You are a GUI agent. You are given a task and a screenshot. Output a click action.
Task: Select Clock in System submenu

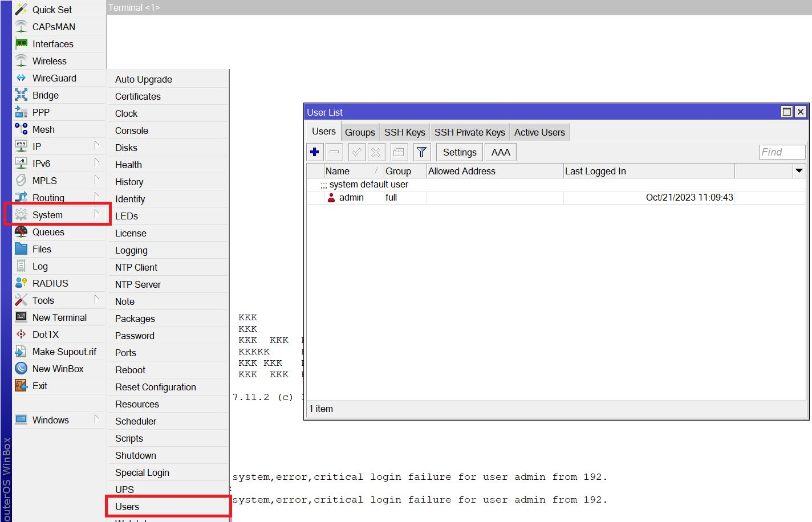[x=168, y=113]
